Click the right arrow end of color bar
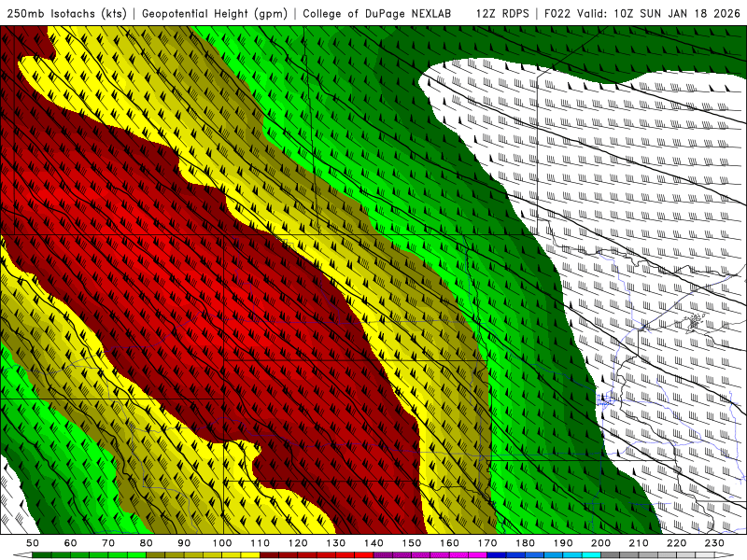Screen dimensions: 747x560 724,555
